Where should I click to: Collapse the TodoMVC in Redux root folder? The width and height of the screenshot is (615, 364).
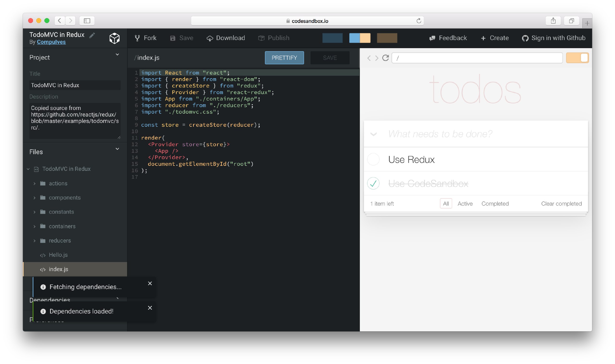28,169
